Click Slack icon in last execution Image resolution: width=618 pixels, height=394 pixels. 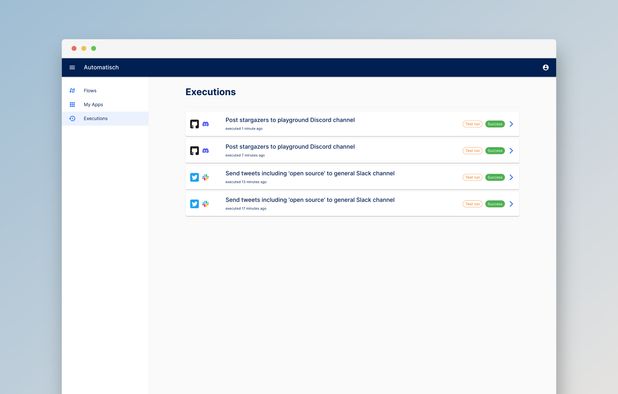coord(205,204)
